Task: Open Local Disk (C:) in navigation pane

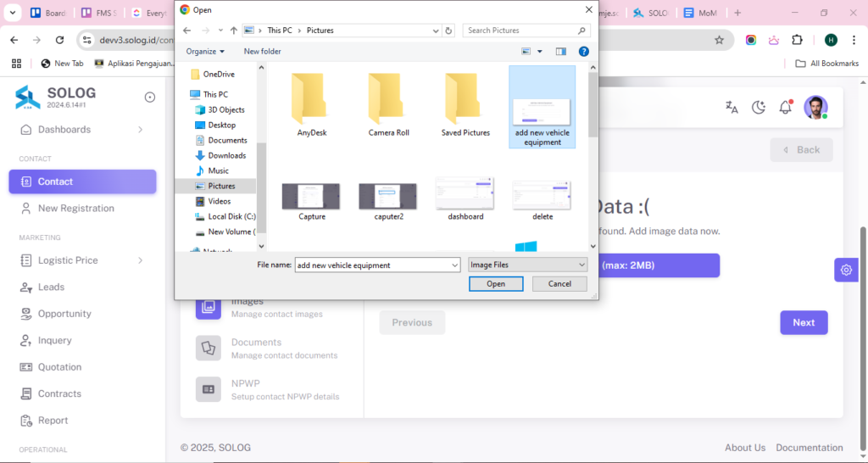Action: (225, 216)
